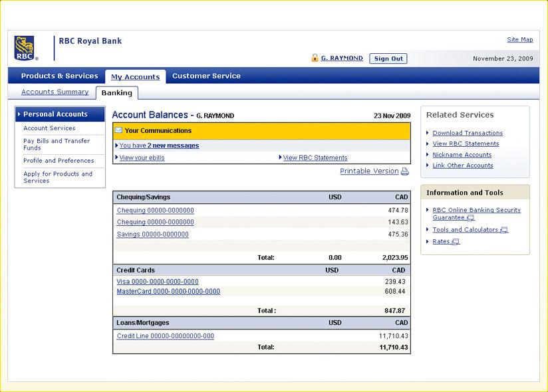This screenshot has width=548, height=392.
Task: Click the arrow before View your ebills
Action: point(117,157)
